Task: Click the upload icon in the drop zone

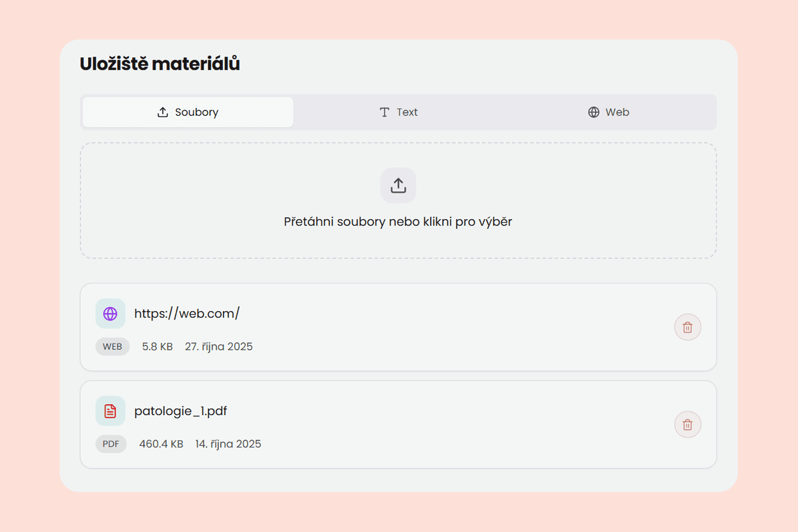Action: click(x=398, y=185)
